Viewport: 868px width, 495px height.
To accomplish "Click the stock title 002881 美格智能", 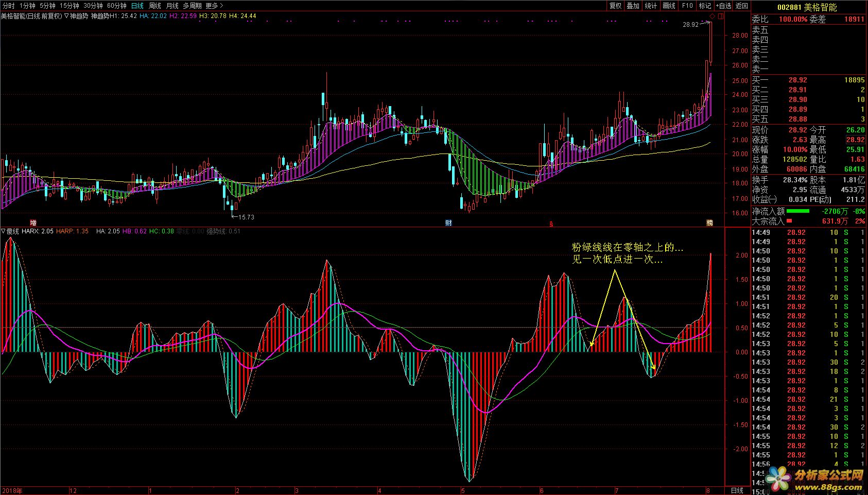I will (x=807, y=7).
